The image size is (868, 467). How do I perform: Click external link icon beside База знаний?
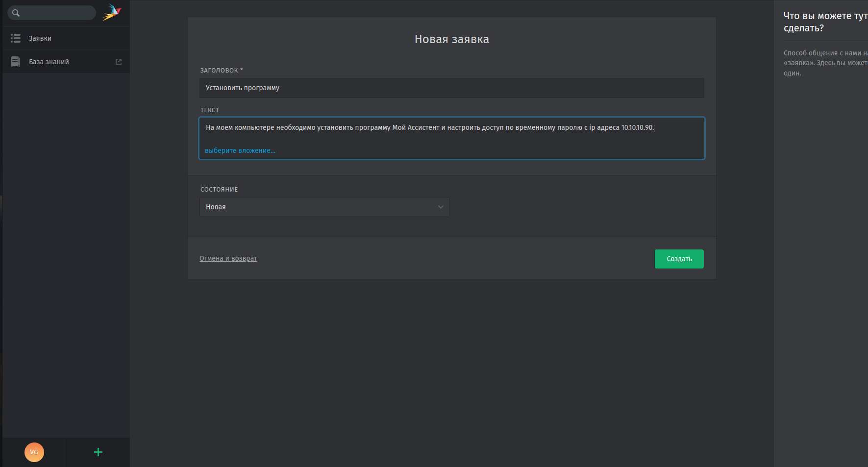pos(118,62)
